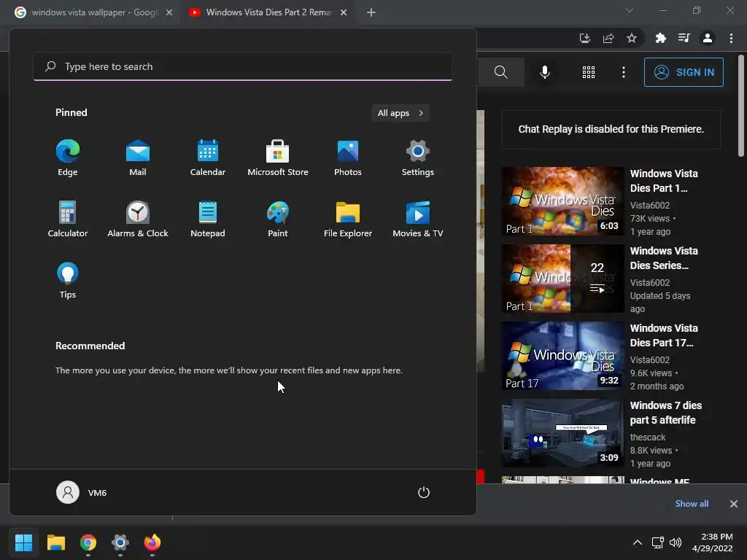The height and width of the screenshot is (560, 747).
Task: Click the YouTube SIGN IN button
Action: (x=684, y=72)
